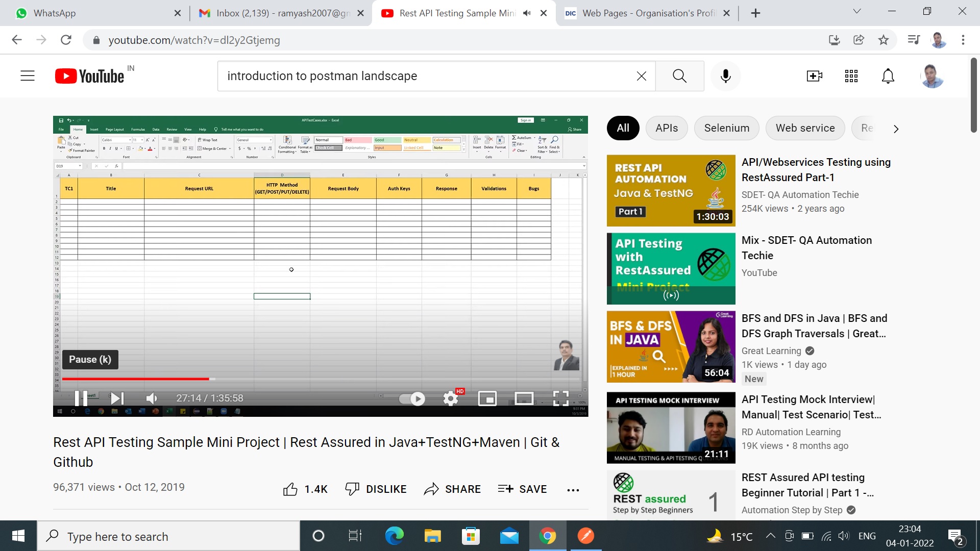Open Task View on taskbar
Screen dimensions: 980x551
click(x=355, y=536)
